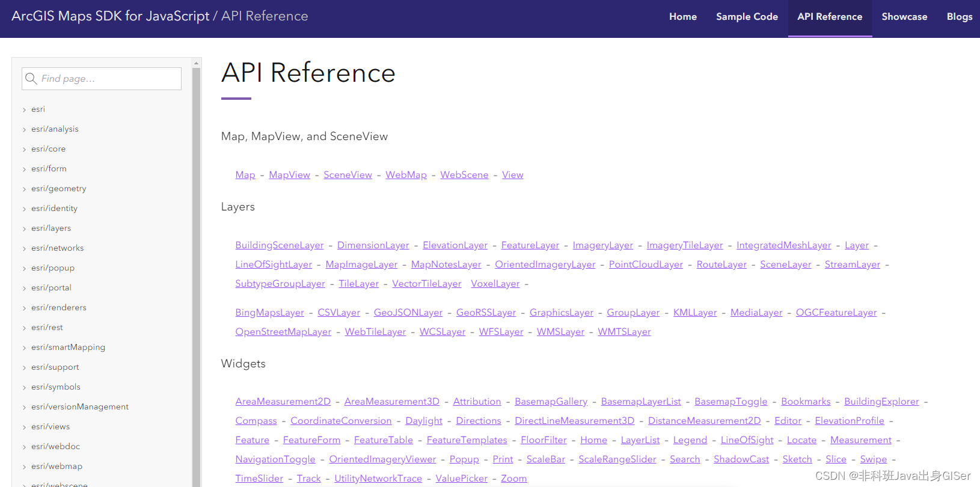
Task: Open the ElevationProfile widget link
Action: [850, 421]
